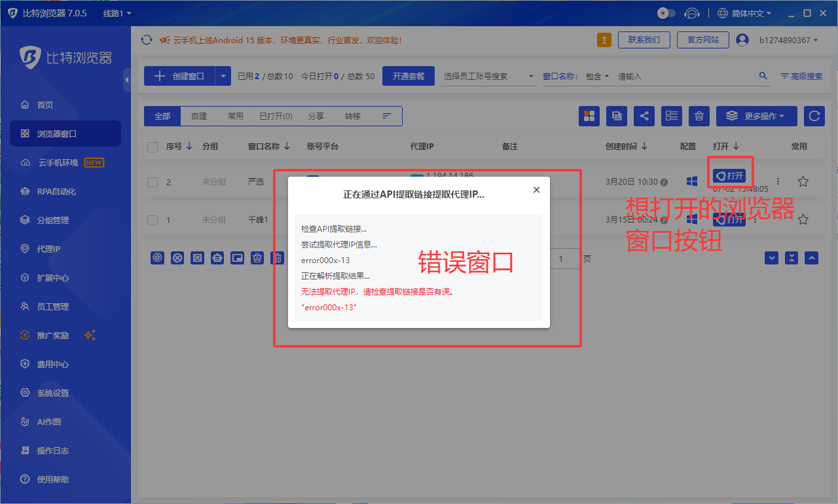Click the picture-in-picture icon in bottom bar

pyautogui.click(x=238, y=258)
